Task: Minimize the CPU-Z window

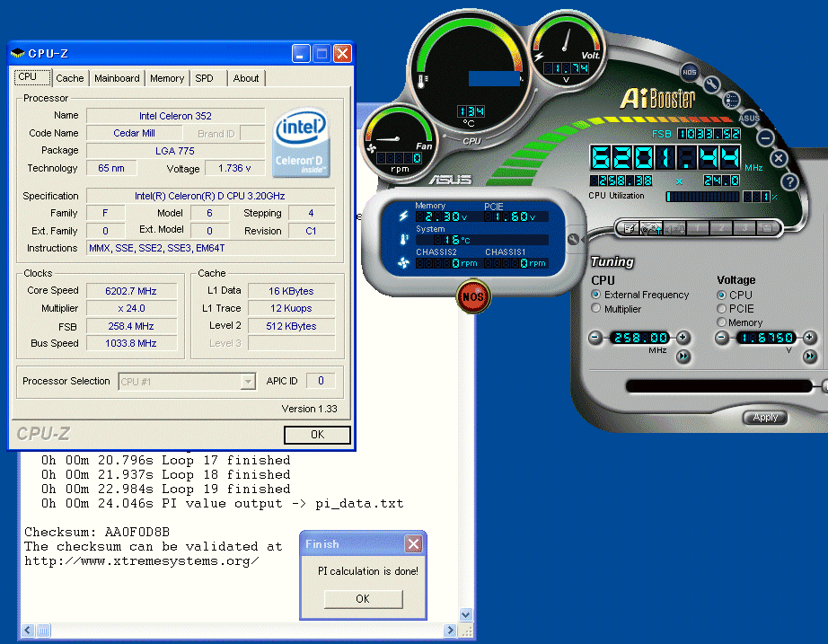Action: pos(301,53)
